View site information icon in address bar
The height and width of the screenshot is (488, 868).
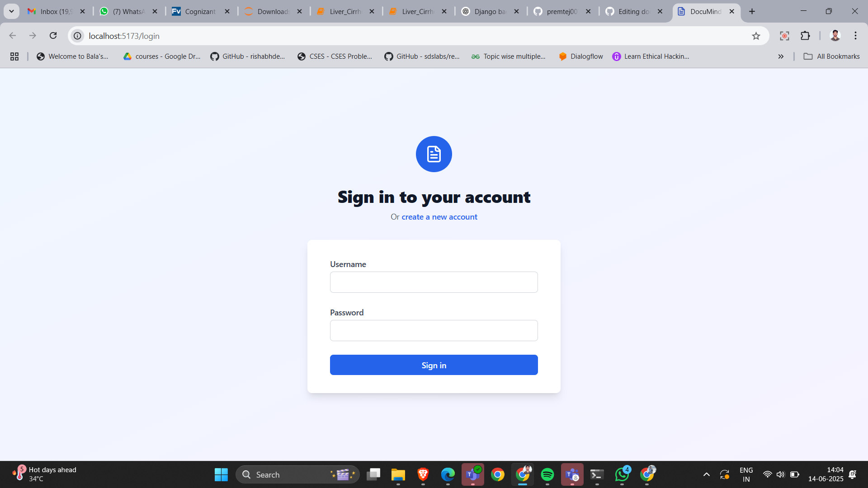pyautogui.click(x=78, y=36)
